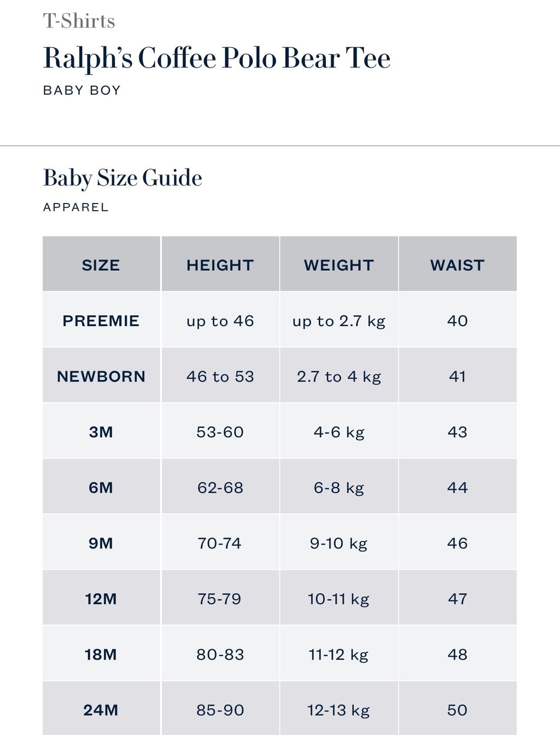Select the 3M size cell
The image size is (560, 735).
101,432
